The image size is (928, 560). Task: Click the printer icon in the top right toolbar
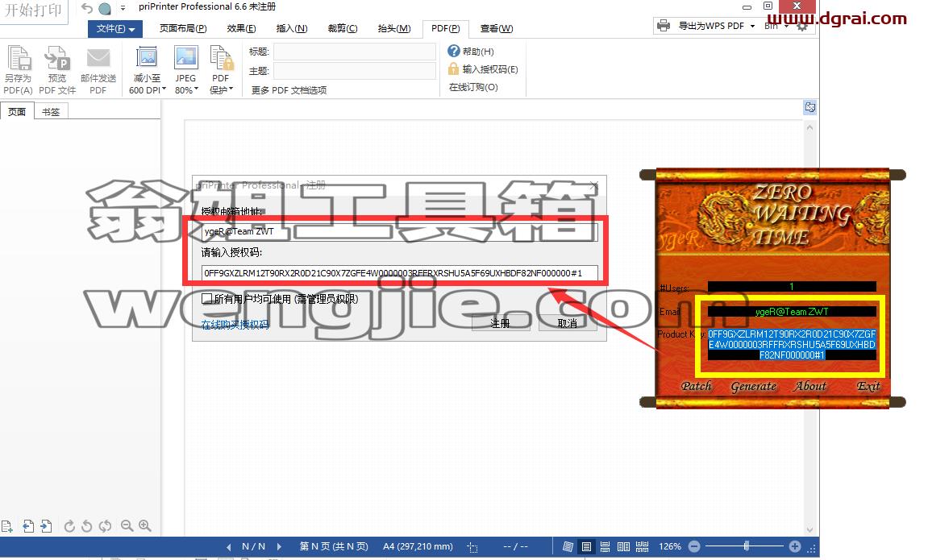tap(664, 26)
